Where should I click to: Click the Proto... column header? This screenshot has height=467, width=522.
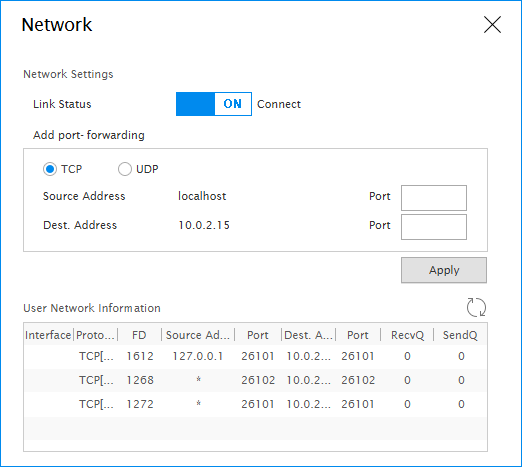(96, 335)
